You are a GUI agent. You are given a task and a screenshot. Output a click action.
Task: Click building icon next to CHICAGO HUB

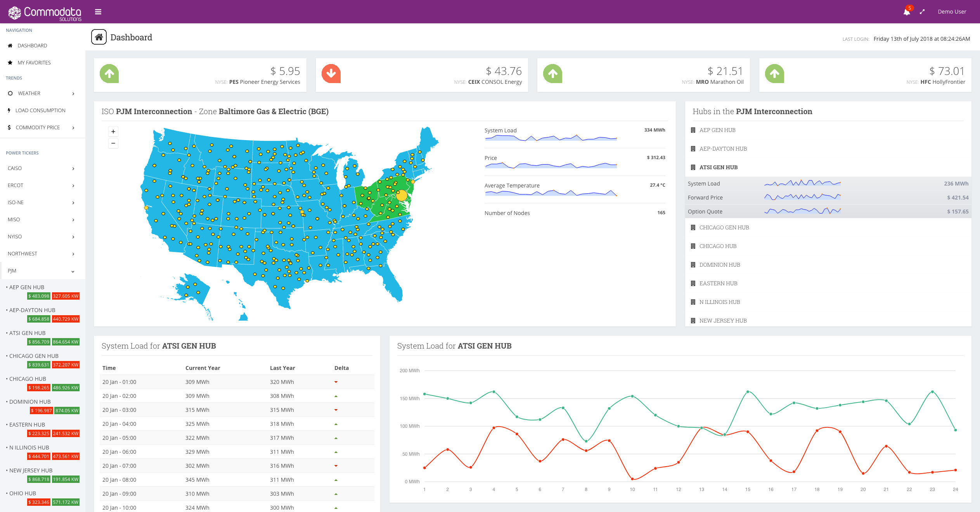pyautogui.click(x=693, y=246)
